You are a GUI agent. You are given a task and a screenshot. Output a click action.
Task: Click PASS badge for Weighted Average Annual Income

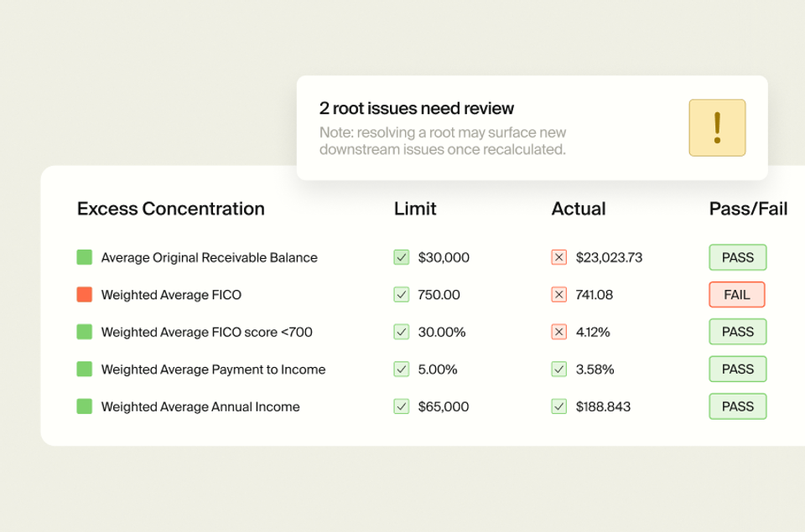point(738,406)
